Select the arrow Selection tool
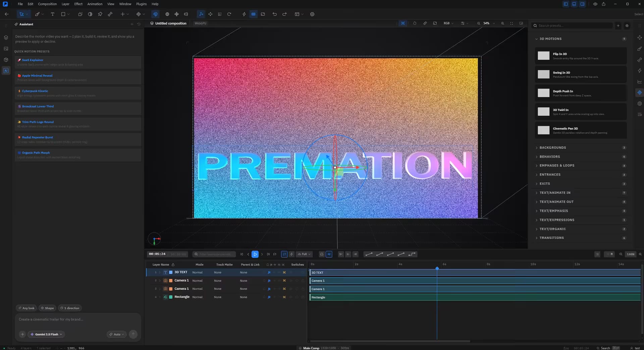Image resolution: width=644 pixels, height=350 pixels. (21, 14)
